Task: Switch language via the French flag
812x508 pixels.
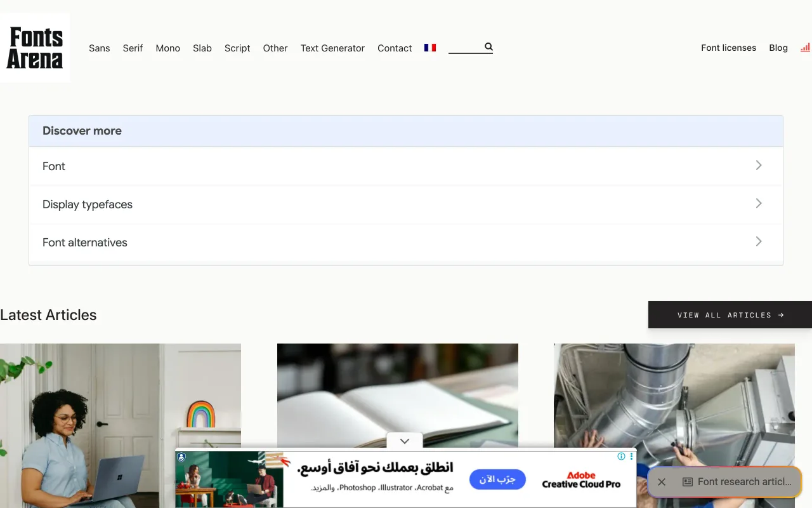Action: pyautogui.click(x=430, y=48)
